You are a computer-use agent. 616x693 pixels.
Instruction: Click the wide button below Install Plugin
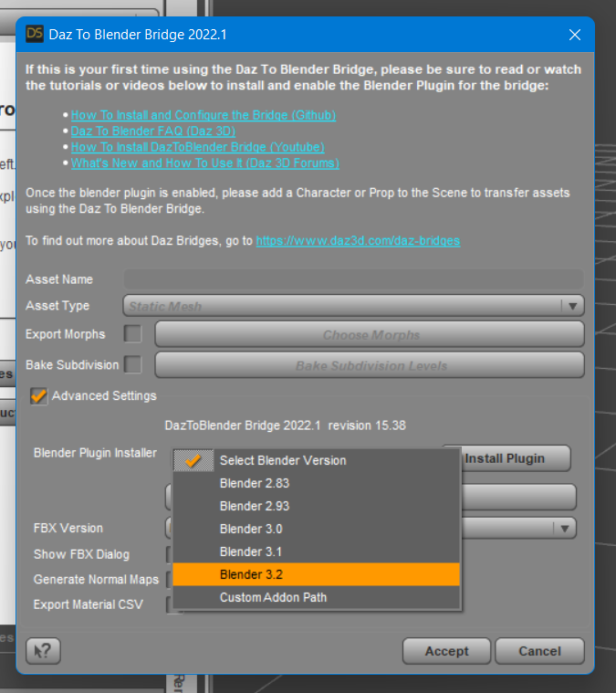(518, 497)
